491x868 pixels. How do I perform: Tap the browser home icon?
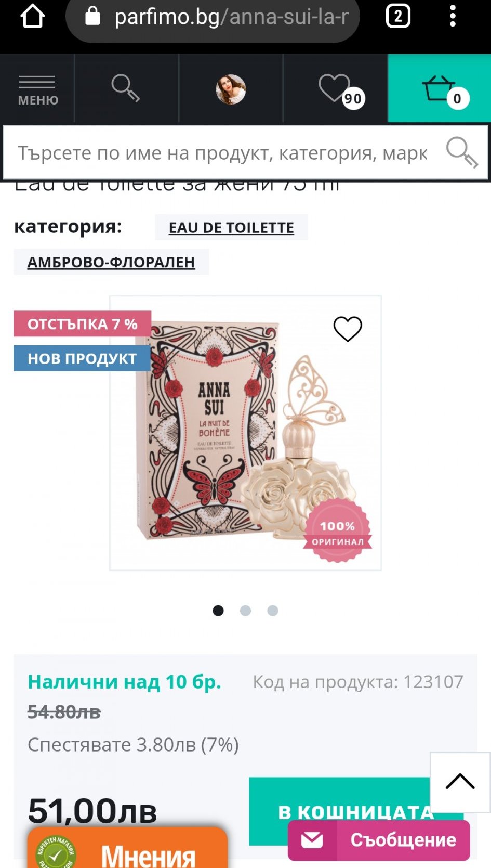tap(32, 16)
